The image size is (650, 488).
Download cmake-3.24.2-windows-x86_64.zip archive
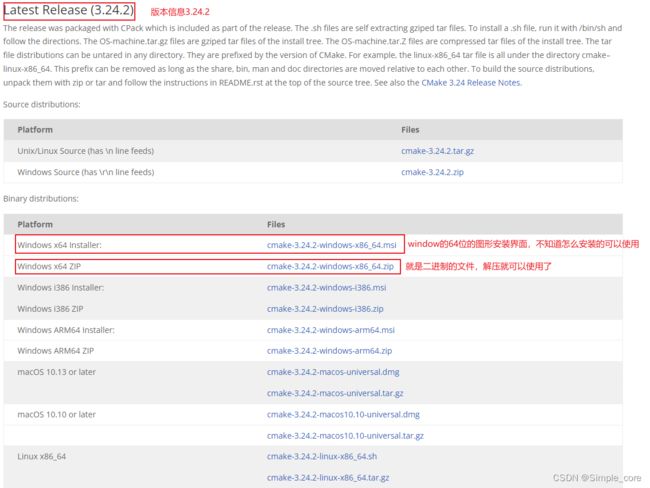click(x=330, y=266)
